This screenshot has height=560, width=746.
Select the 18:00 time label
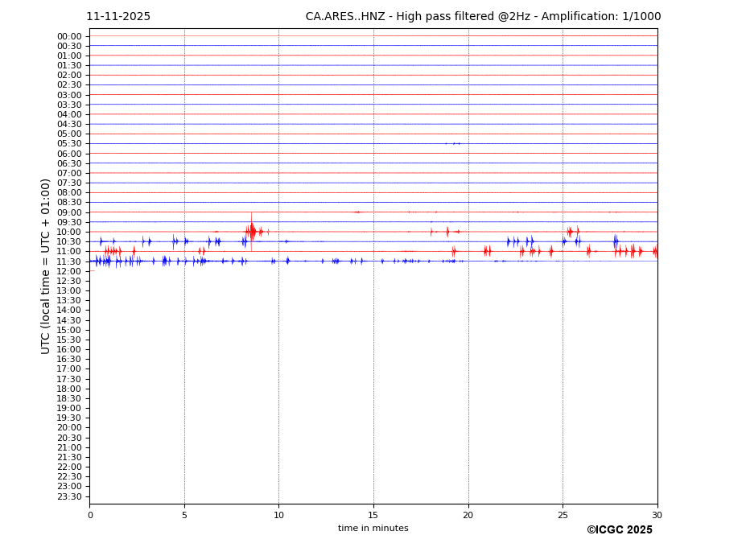(69, 389)
